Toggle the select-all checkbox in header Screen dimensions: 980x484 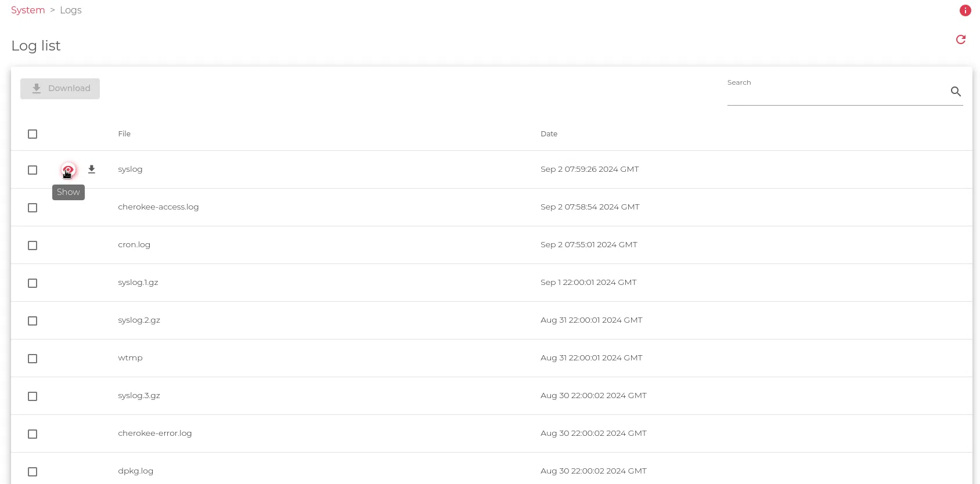(33, 134)
